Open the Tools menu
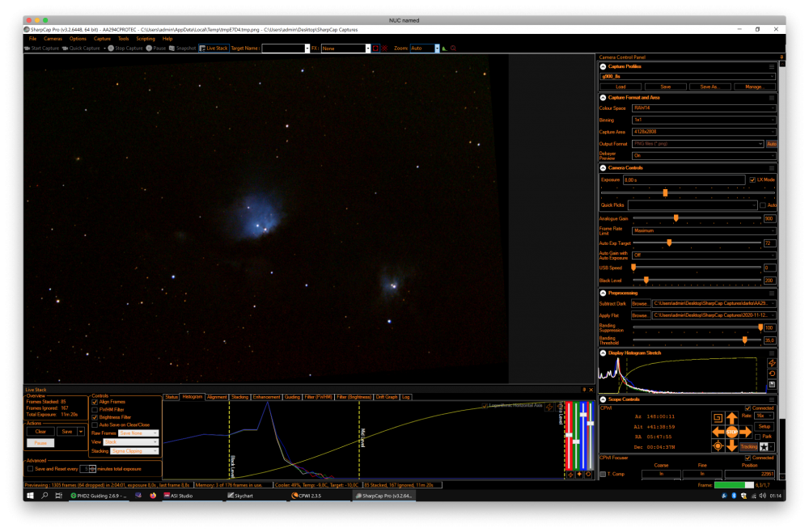This screenshot has height=532, width=809. tap(123, 39)
